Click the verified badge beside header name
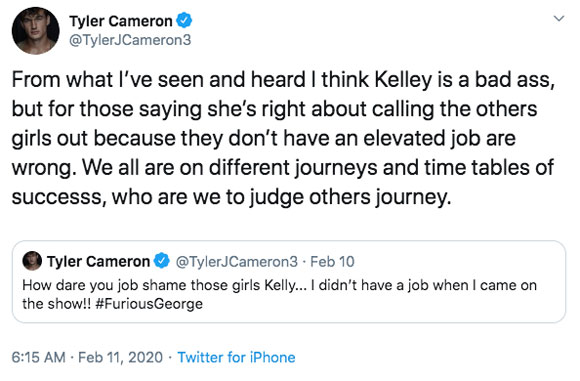The width and height of the screenshot is (580, 381). pyautogui.click(x=184, y=20)
